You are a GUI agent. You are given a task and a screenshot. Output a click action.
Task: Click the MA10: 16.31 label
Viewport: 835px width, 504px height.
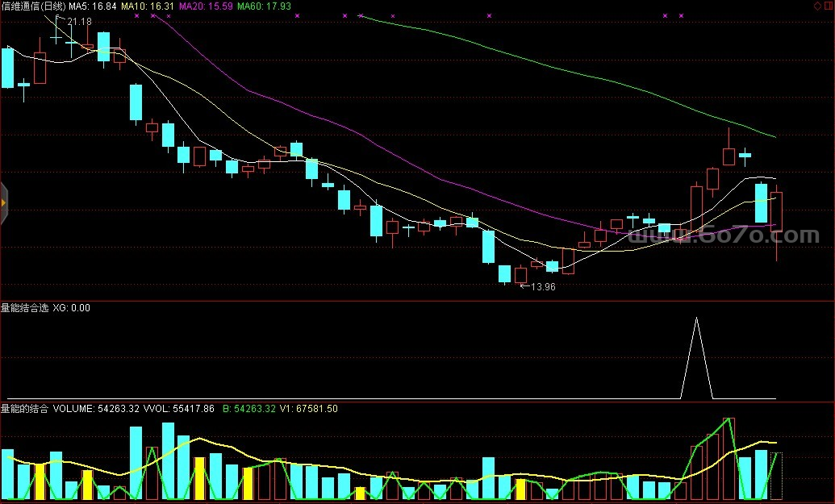pyautogui.click(x=148, y=6)
